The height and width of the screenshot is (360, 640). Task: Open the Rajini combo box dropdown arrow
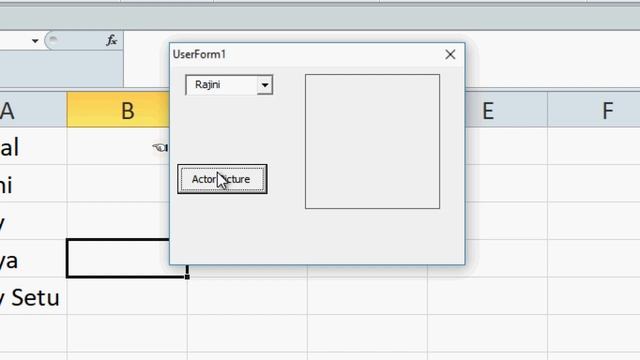point(265,85)
